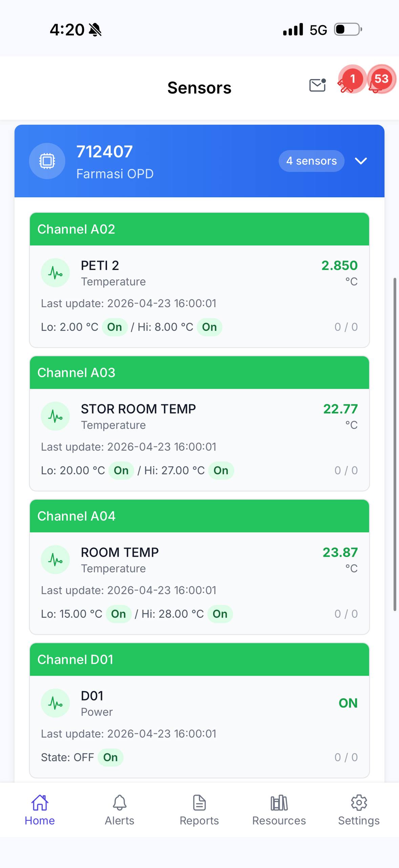Open the Channel D01 header bar
Image resolution: width=399 pixels, height=868 pixels.
[x=199, y=659]
